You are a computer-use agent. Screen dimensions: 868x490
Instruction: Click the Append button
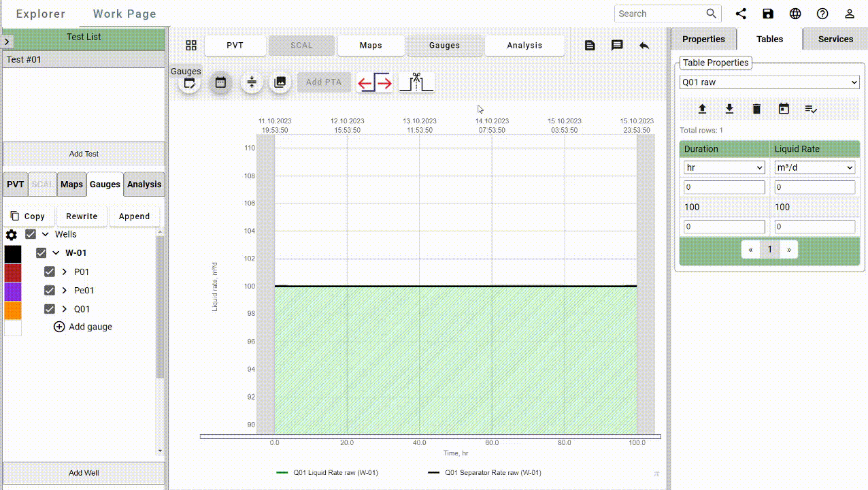tap(135, 216)
